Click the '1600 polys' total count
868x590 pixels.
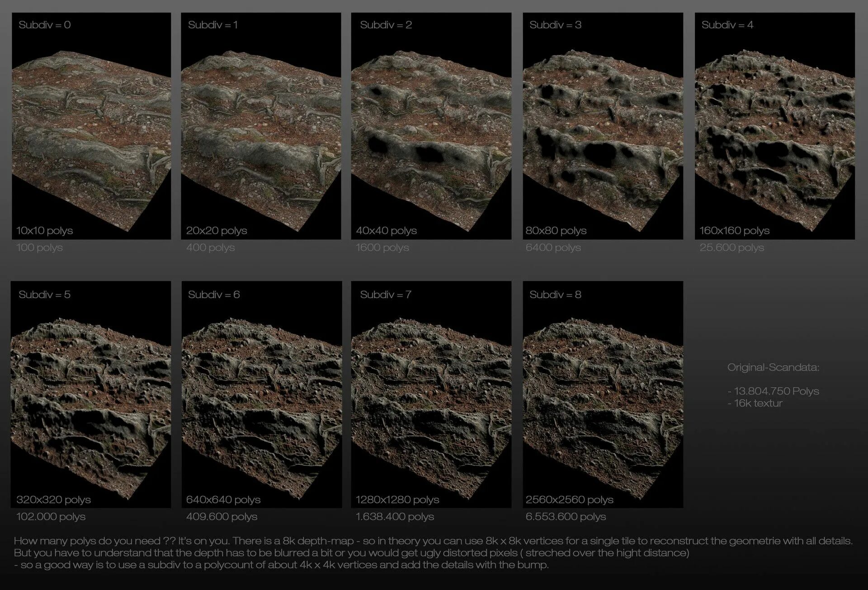(x=382, y=248)
